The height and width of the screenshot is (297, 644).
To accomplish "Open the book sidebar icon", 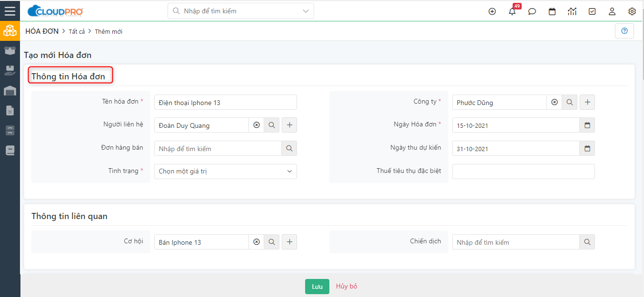I will point(10,151).
